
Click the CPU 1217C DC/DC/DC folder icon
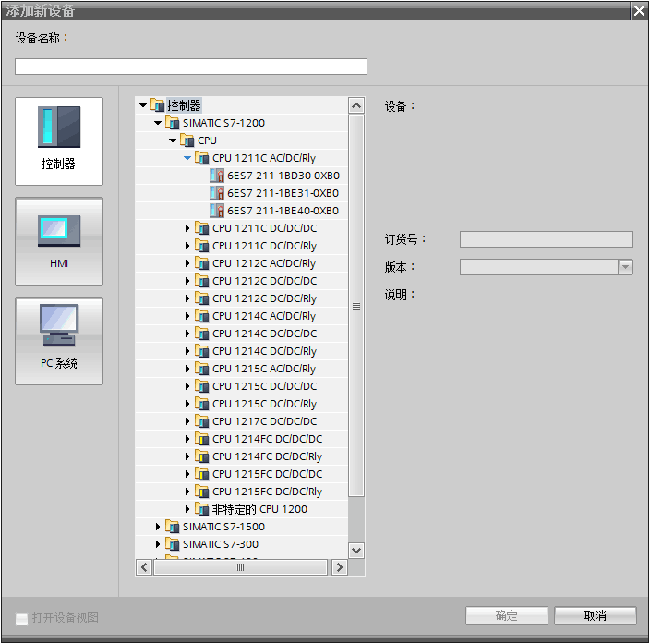pos(202,421)
